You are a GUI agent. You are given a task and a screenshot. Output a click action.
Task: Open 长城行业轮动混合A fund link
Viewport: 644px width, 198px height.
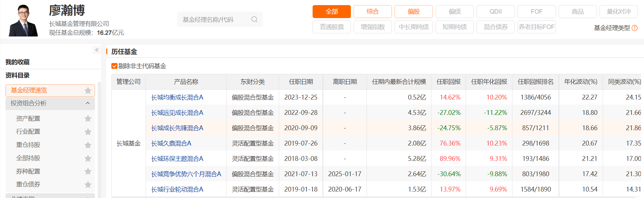pyautogui.click(x=177, y=189)
